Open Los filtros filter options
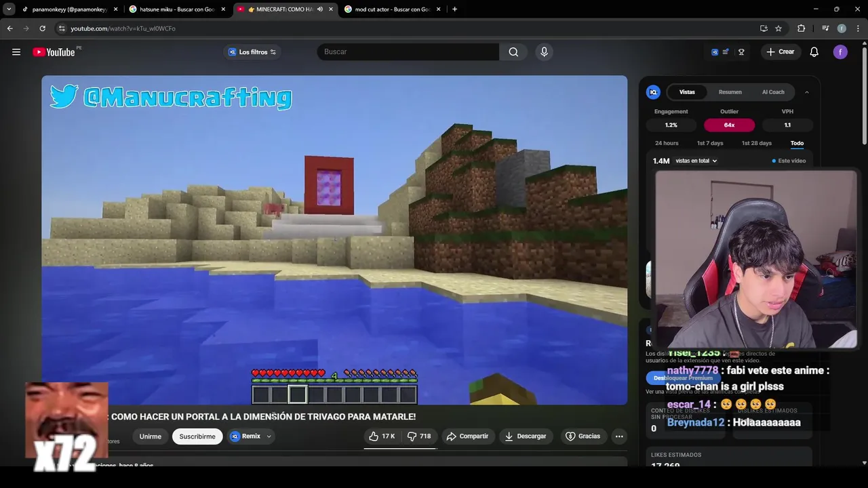This screenshot has height=488, width=868. [252, 52]
